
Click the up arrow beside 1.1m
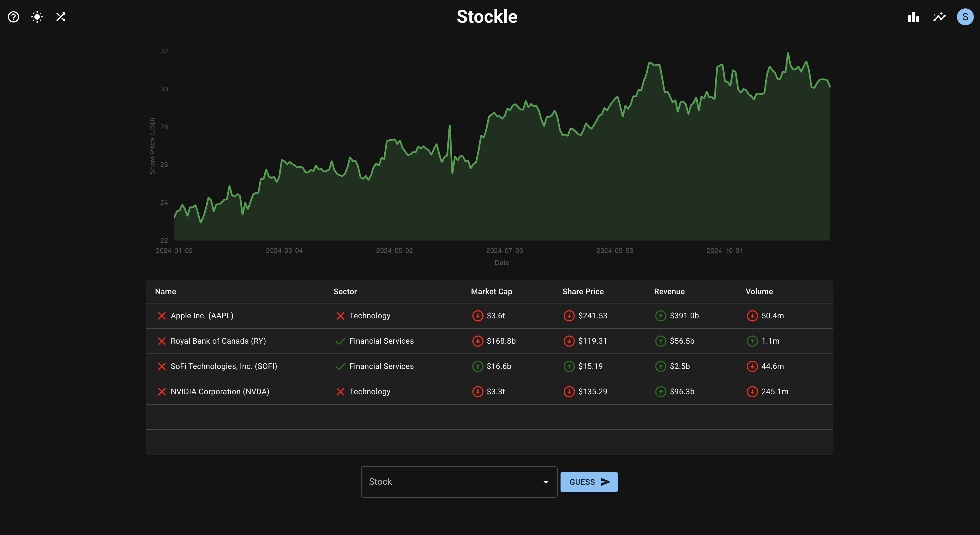(752, 341)
